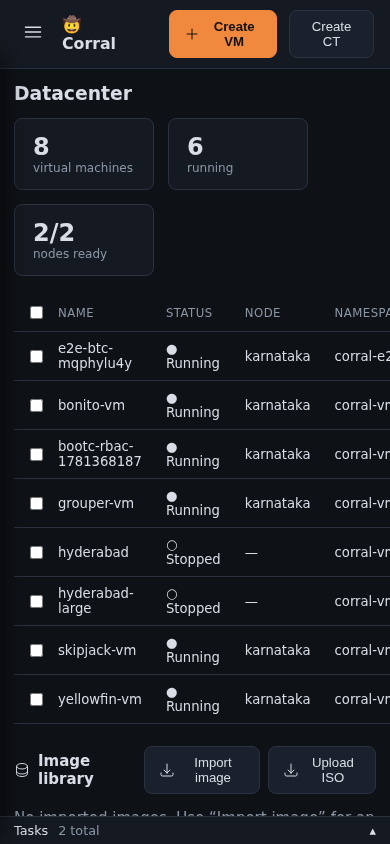Click the Upload ISO button

pos(322,770)
